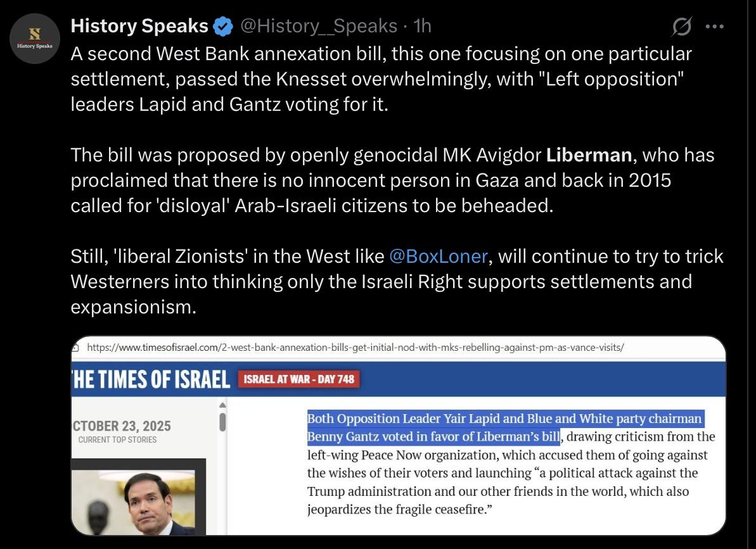This screenshot has width=756, height=549.
Task: Click the site info icon before the URL
Action: pyautogui.click(x=76, y=347)
